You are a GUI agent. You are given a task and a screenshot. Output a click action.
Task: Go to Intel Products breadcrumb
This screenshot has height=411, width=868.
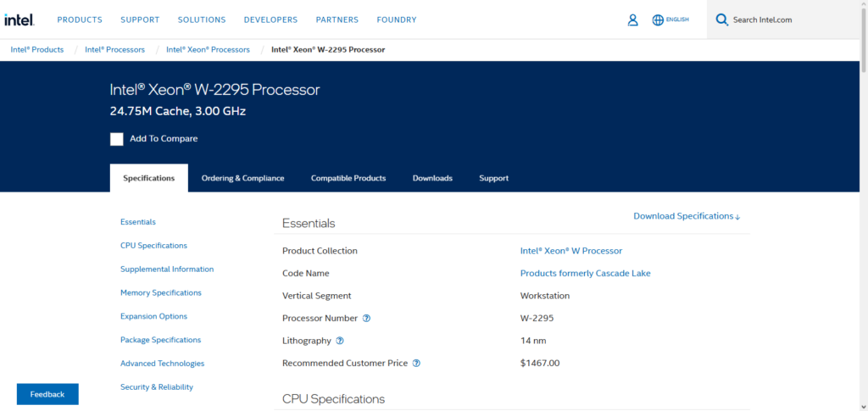[37, 50]
